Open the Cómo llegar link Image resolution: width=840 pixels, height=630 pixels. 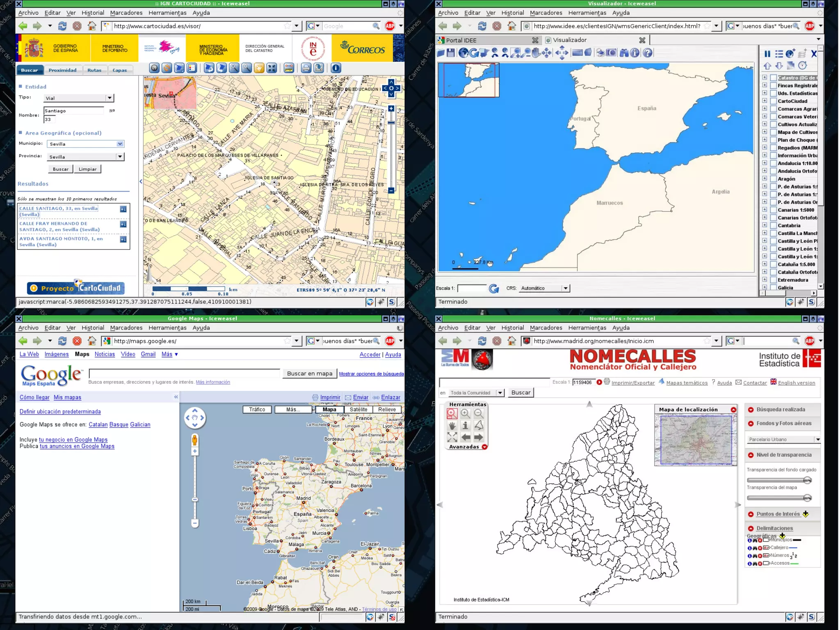point(34,397)
